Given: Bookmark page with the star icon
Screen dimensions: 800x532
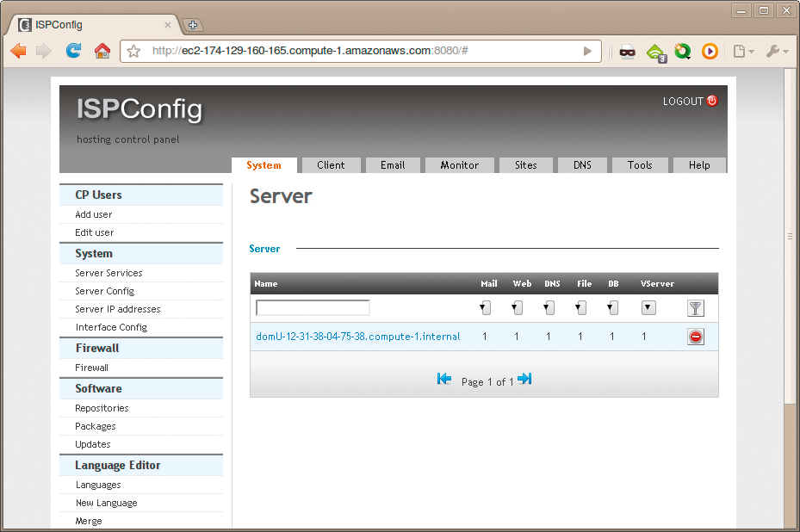Looking at the screenshot, I should click(133, 51).
